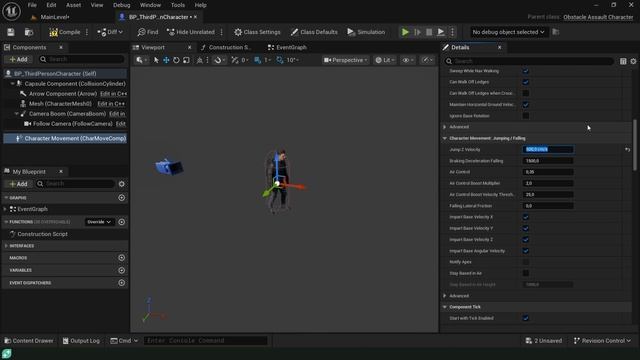
Task: Open Class Defaults
Action: (314, 32)
